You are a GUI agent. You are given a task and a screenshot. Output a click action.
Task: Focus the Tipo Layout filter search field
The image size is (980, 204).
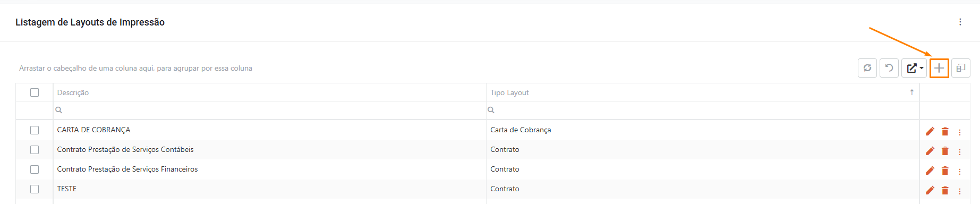click(702, 110)
